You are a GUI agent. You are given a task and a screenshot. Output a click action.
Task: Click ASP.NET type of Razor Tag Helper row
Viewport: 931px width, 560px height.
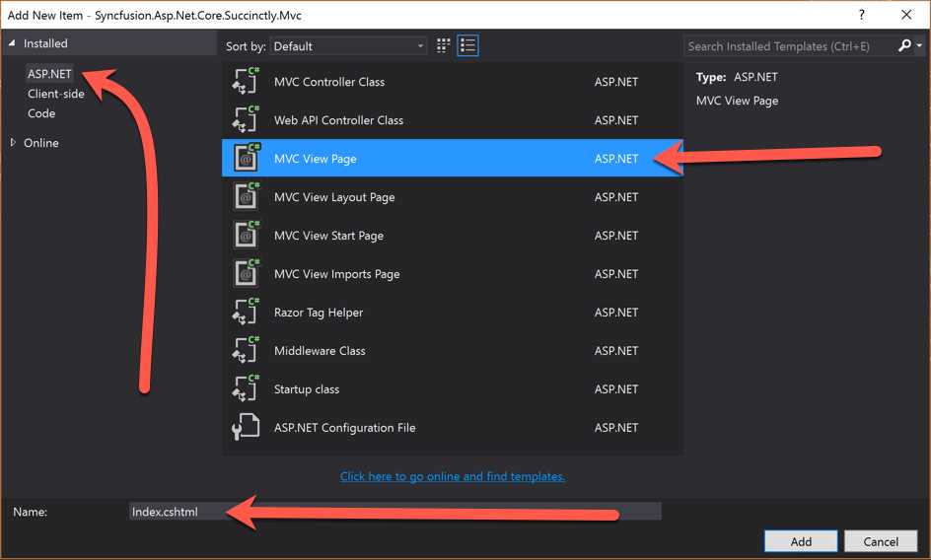point(616,313)
